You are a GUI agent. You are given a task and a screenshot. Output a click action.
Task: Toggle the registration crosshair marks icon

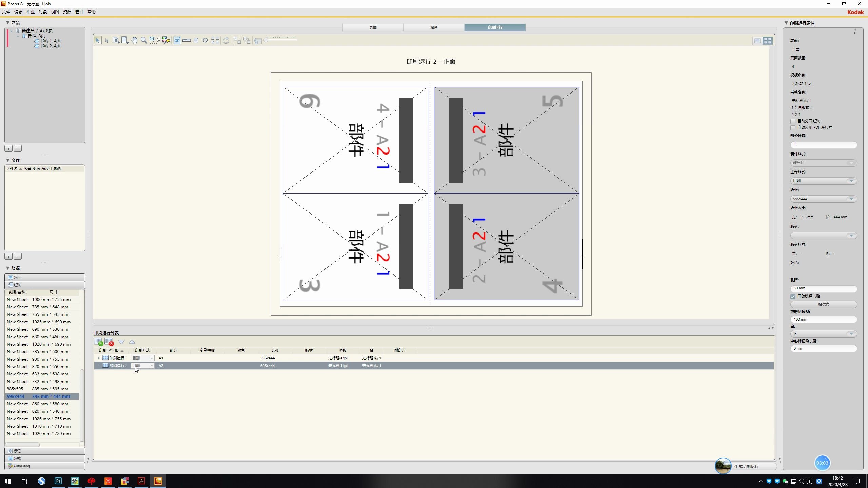click(x=205, y=41)
